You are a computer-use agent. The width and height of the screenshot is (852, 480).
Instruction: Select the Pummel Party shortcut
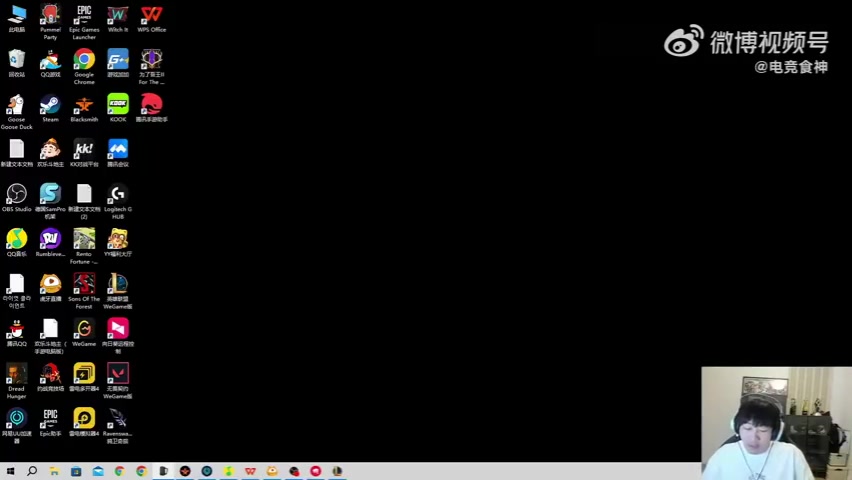50,16
